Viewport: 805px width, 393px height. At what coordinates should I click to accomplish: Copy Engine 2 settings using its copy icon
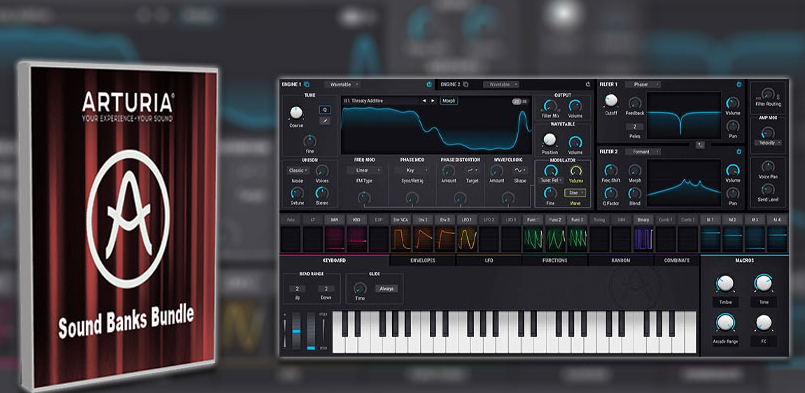pyautogui.click(x=466, y=84)
